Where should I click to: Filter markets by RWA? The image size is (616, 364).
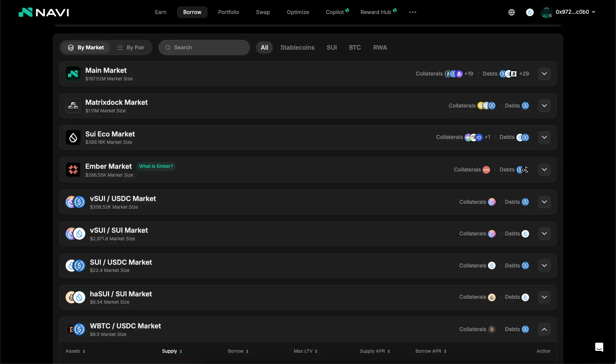[380, 48]
